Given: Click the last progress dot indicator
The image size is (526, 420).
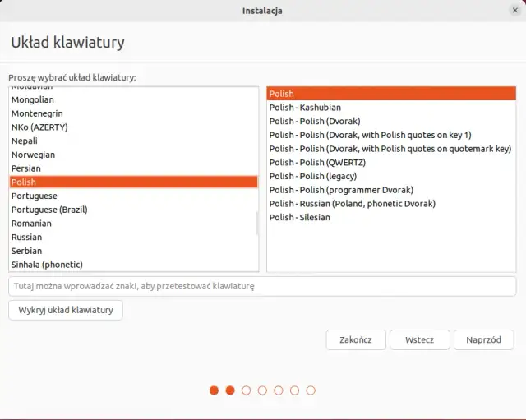Looking at the screenshot, I should [311, 390].
